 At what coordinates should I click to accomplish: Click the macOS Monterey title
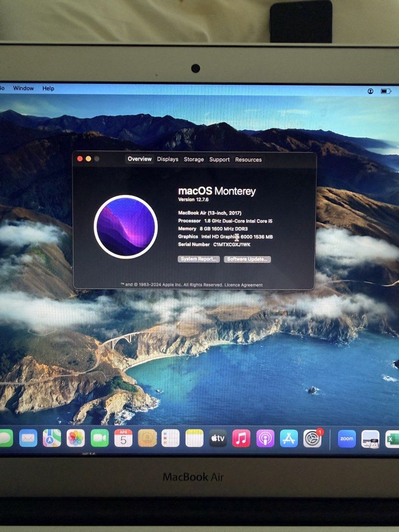tap(217, 191)
